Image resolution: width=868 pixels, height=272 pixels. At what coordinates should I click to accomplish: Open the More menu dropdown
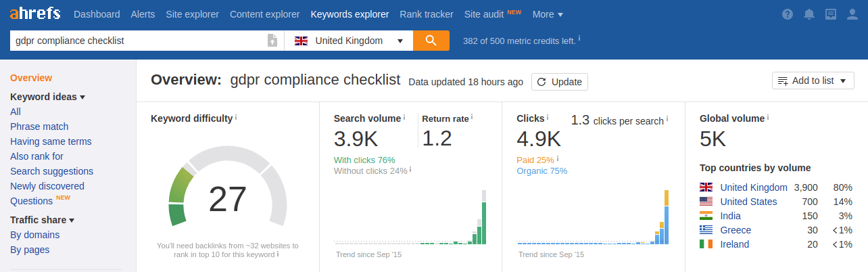(548, 14)
